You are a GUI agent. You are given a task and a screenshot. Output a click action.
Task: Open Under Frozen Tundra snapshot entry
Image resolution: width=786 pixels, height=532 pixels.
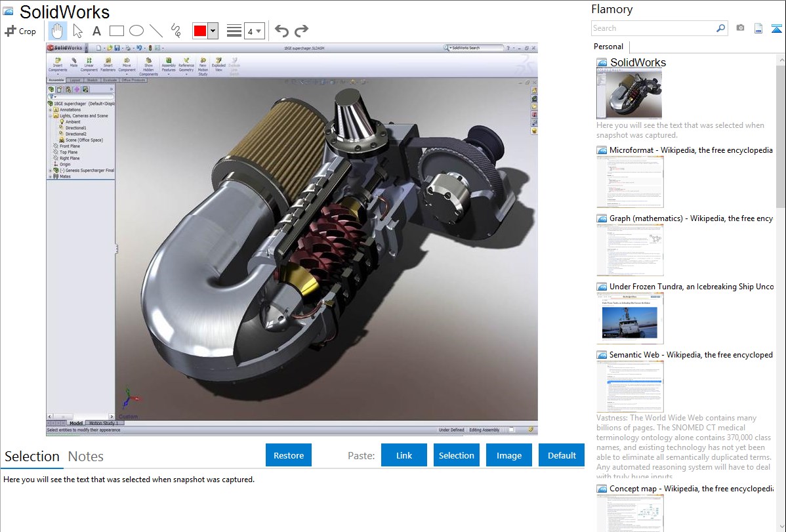(691, 286)
